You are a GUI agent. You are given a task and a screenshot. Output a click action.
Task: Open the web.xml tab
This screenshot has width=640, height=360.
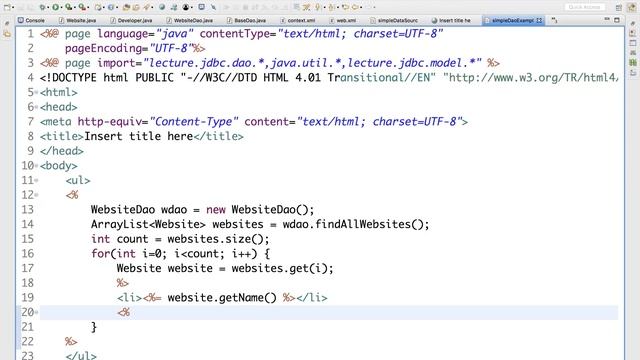(343, 20)
